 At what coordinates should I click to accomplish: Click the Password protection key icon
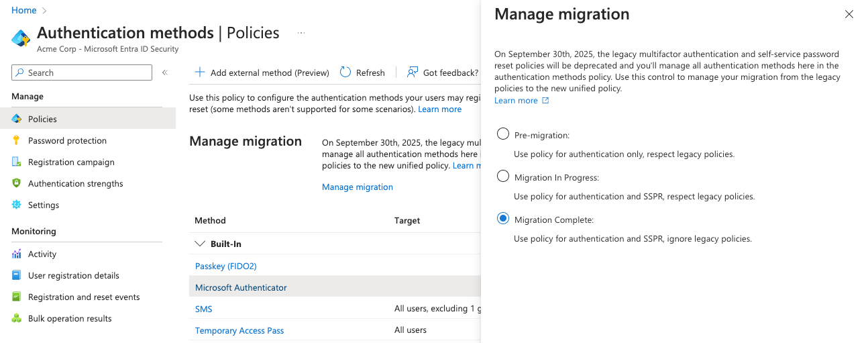[x=17, y=140]
